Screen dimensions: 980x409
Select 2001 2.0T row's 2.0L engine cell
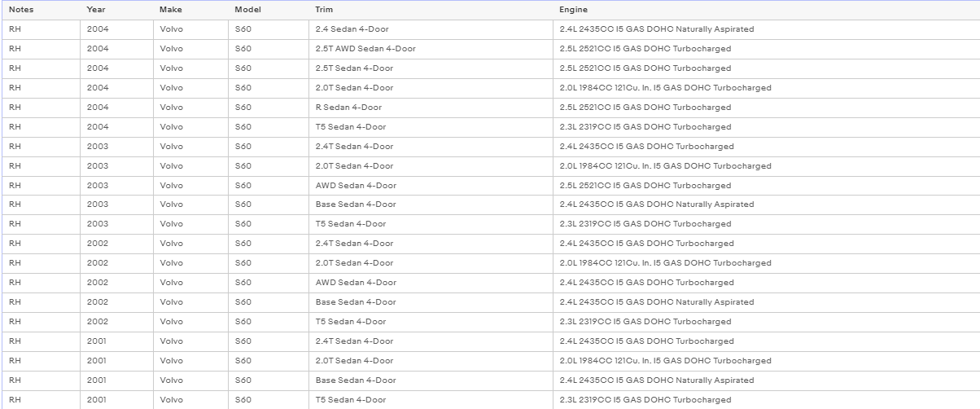coord(767,361)
